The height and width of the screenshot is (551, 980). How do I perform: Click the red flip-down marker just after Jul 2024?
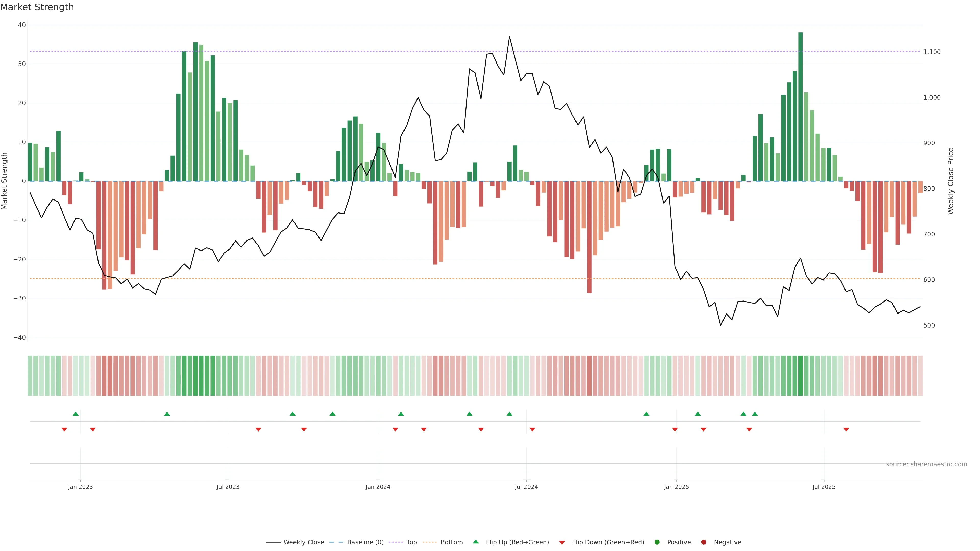[532, 429]
